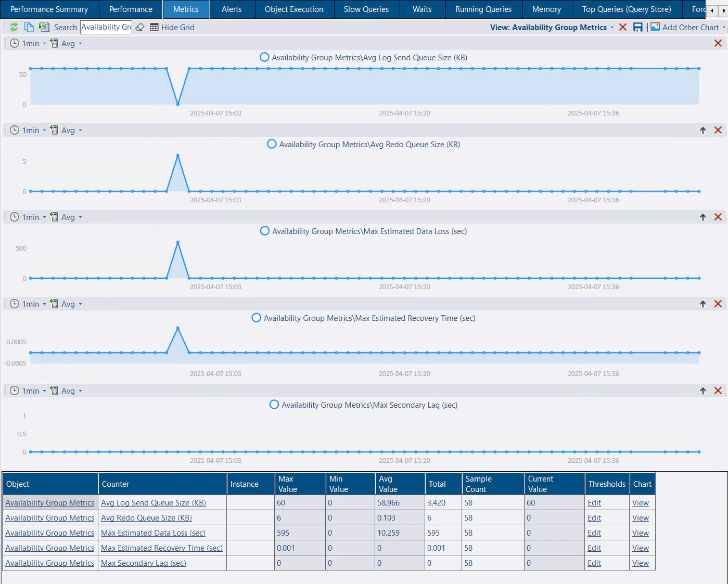Viewport: 728px width, 584px height.
Task: Export metrics to Excel
Action: 44,27
